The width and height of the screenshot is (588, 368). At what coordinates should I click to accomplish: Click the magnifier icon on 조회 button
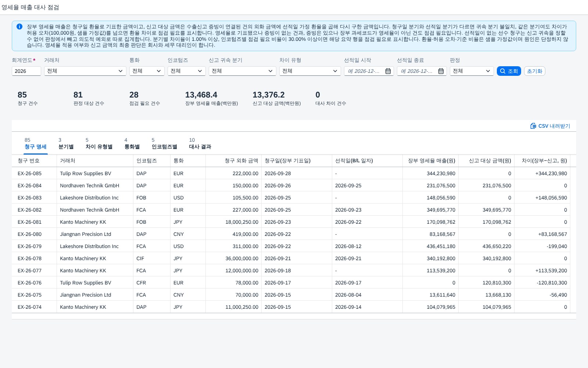coord(503,71)
